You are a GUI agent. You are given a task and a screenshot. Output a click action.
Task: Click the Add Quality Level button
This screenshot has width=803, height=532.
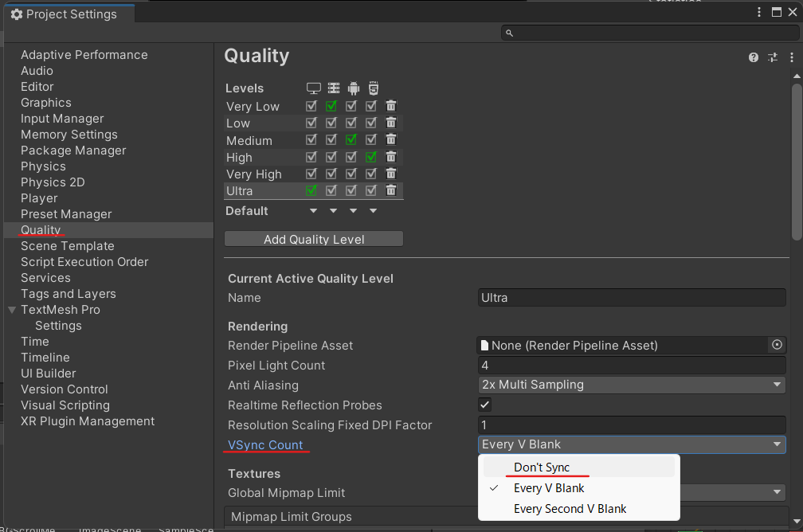[314, 239]
